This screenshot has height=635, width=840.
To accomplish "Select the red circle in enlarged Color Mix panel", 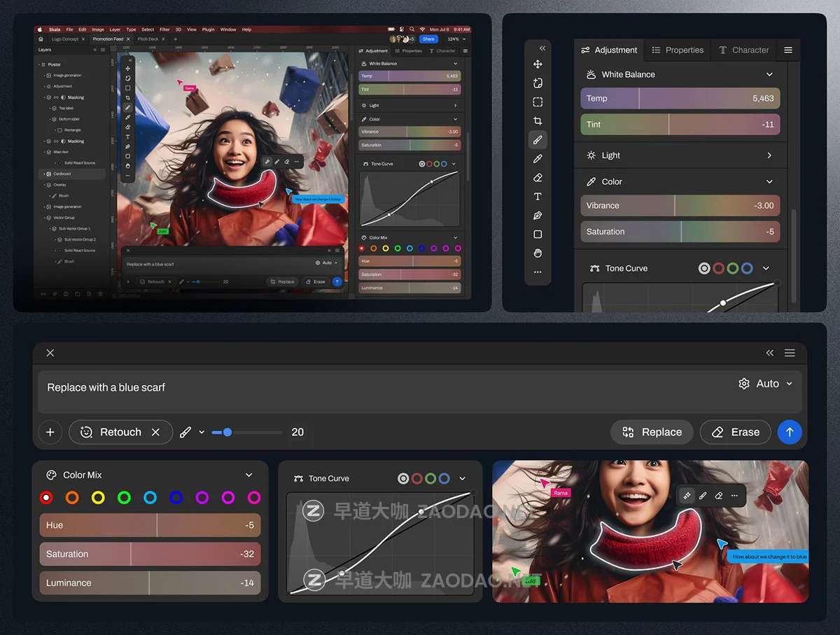I will coord(46,498).
